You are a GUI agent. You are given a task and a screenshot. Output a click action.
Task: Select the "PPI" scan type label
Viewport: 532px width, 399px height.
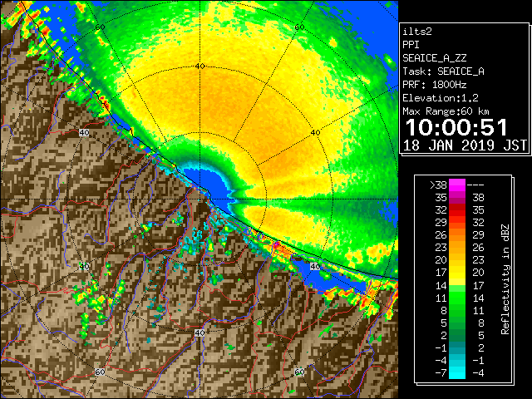(x=411, y=45)
